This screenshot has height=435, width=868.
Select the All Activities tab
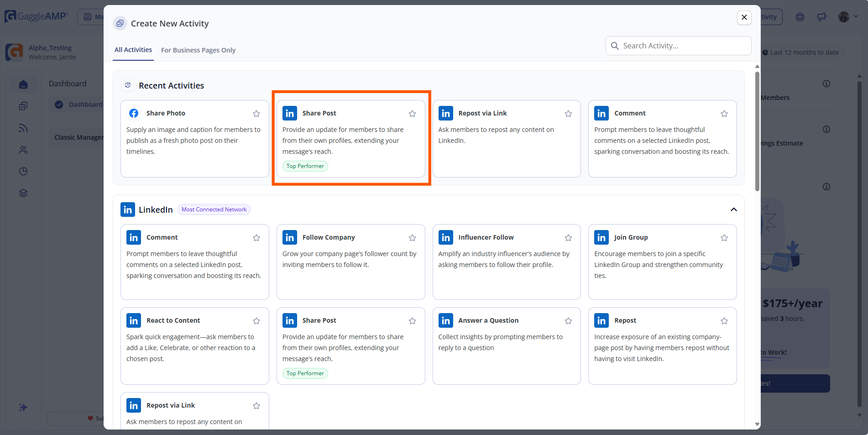click(x=133, y=49)
